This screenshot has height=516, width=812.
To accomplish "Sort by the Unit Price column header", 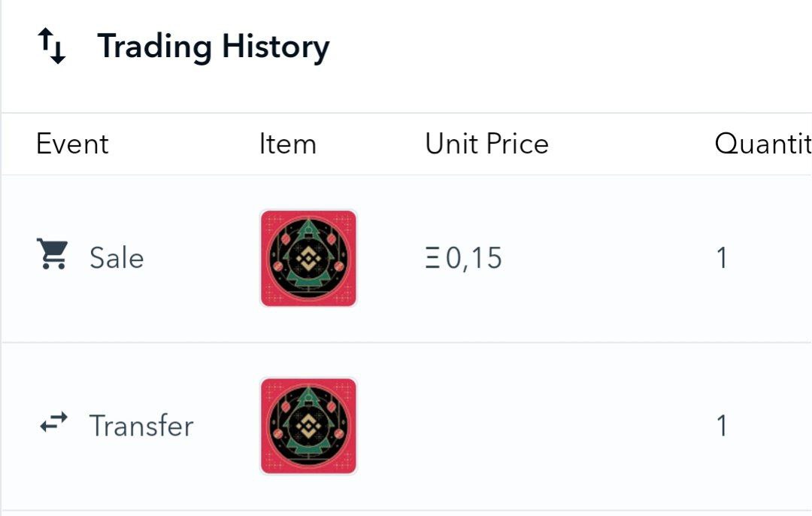I will coord(486,144).
